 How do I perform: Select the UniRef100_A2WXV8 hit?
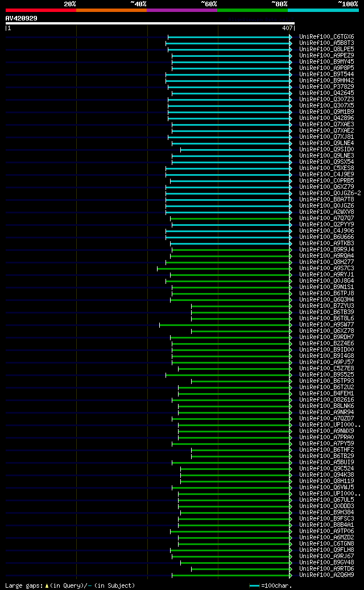(326, 212)
